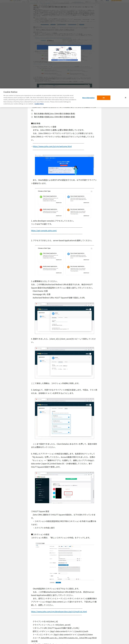Click the blue registration button in the popup

click(x=64, y=60)
